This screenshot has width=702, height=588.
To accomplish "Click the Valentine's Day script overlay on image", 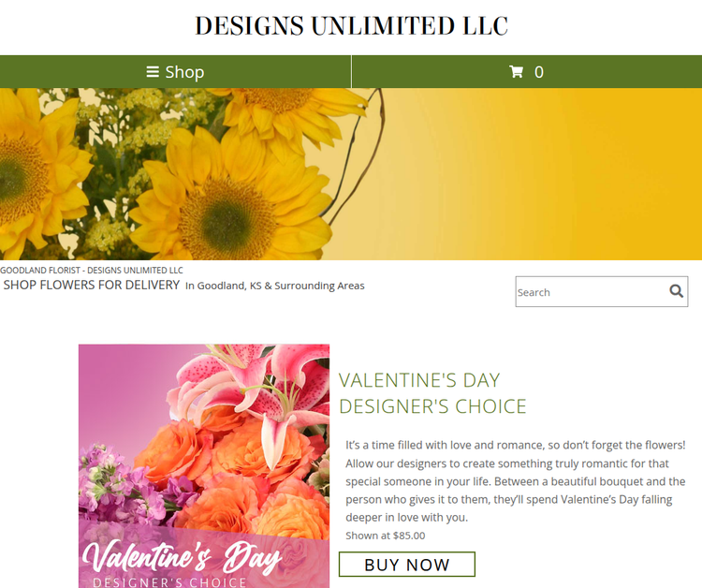I will point(182,557).
